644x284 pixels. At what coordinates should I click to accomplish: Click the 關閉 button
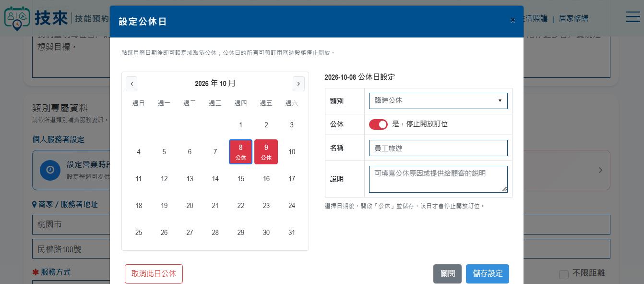coord(447,274)
